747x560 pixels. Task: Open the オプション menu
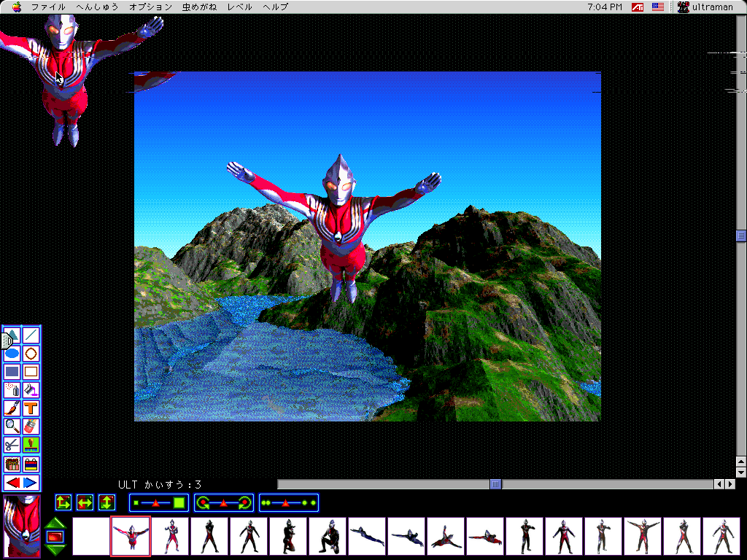tap(150, 7)
